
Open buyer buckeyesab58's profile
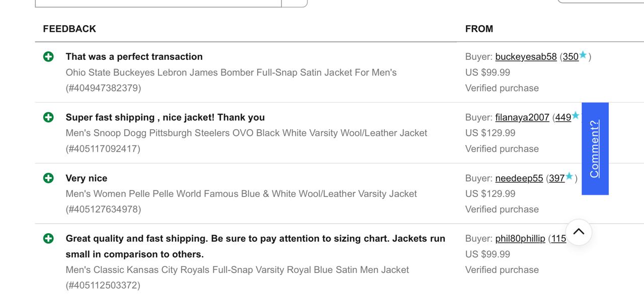pyautogui.click(x=526, y=57)
